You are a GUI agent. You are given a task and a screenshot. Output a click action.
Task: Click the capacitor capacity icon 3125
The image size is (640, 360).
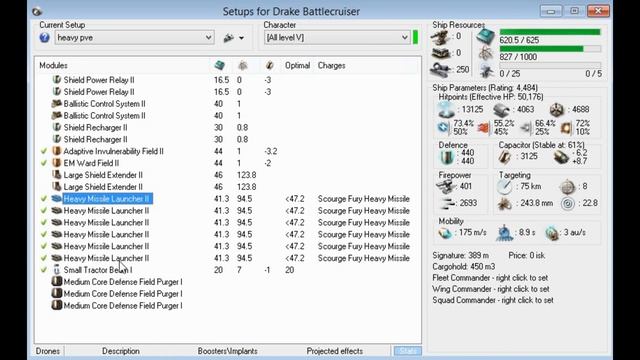click(505, 157)
